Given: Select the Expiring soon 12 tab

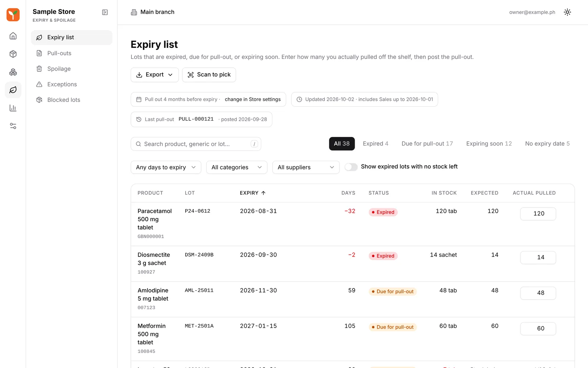Looking at the screenshot, I should point(489,144).
